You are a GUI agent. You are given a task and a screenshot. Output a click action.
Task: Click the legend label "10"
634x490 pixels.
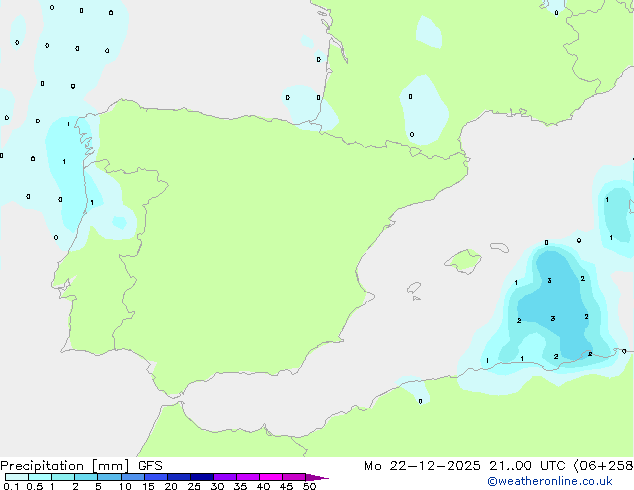click(x=125, y=486)
